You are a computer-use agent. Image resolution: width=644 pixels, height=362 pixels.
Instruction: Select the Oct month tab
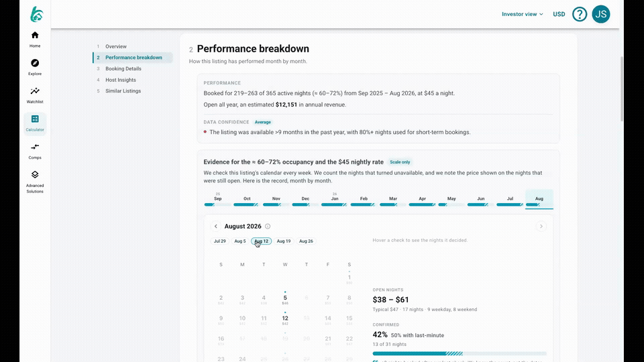click(247, 200)
